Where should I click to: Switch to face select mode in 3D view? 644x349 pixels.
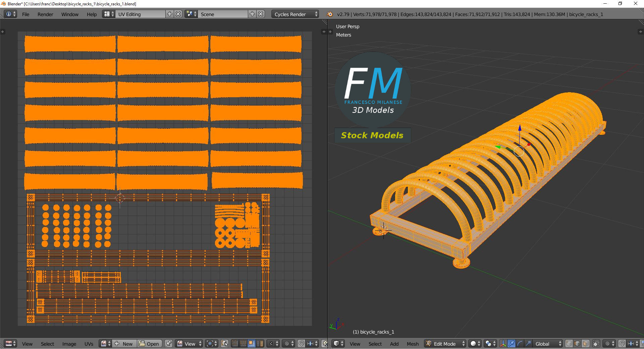point(585,344)
